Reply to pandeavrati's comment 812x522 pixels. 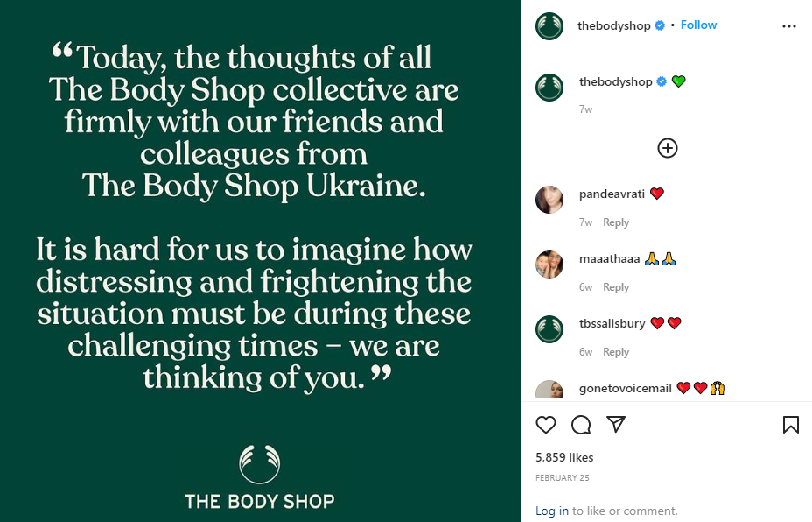(616, 222)
